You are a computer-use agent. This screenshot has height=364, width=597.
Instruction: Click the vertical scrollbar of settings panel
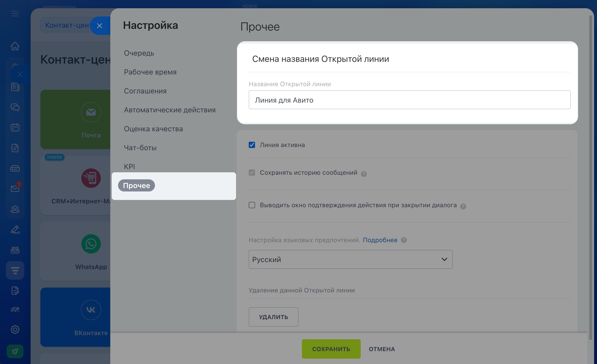(590, 177)
